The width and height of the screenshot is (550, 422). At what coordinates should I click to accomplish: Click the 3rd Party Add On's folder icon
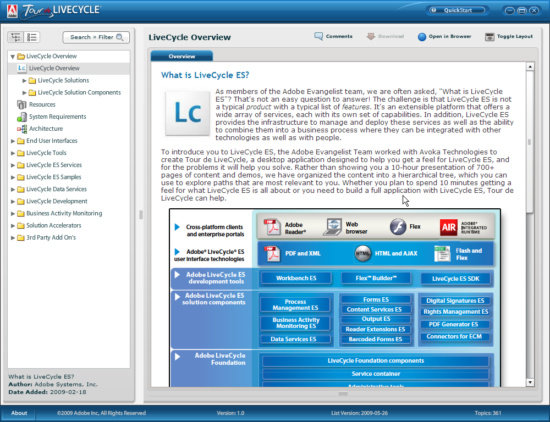[x=21, y=238]
